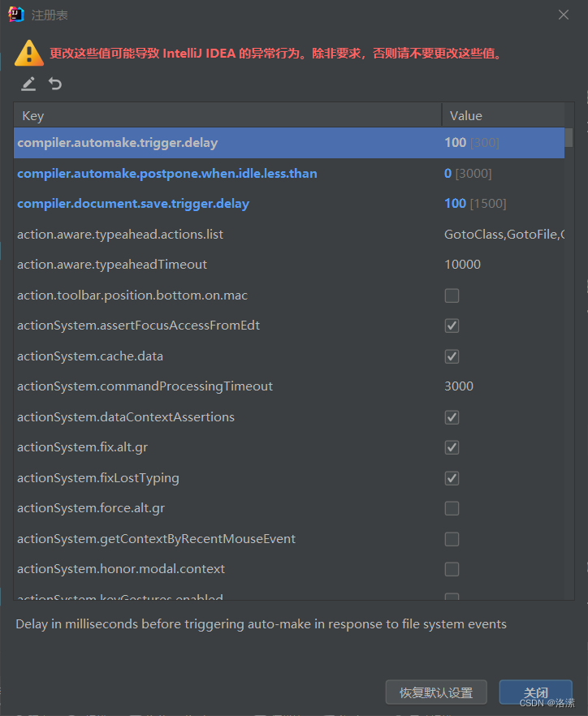Select action.aware.typeahead.actions.list row
588x716 pixels.
[289, 235]
